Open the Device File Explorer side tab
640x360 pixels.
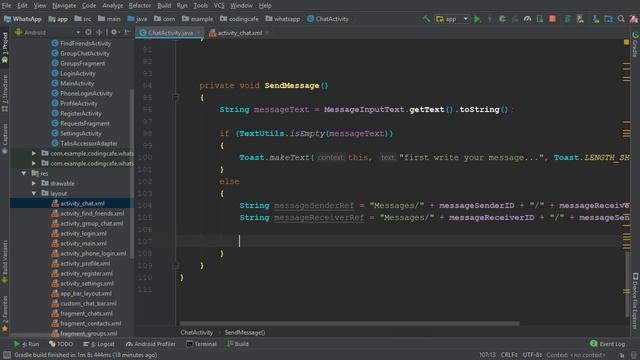(635, 301)
